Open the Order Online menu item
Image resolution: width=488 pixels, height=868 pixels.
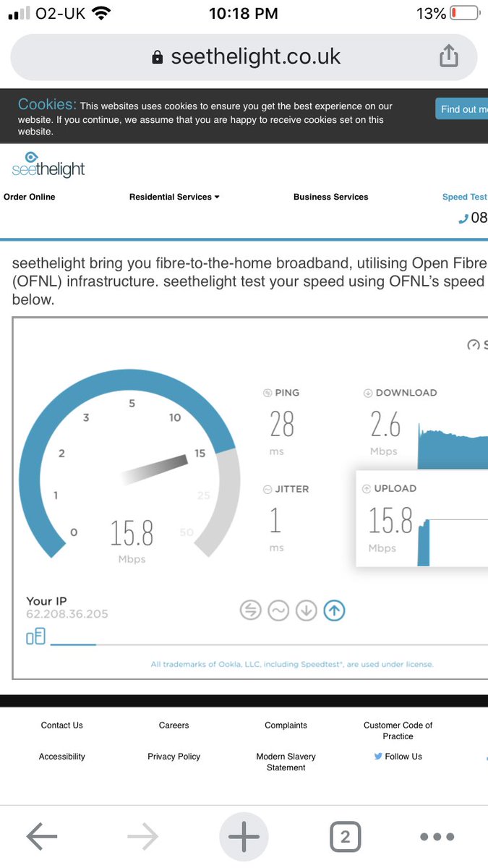point(30,197)
